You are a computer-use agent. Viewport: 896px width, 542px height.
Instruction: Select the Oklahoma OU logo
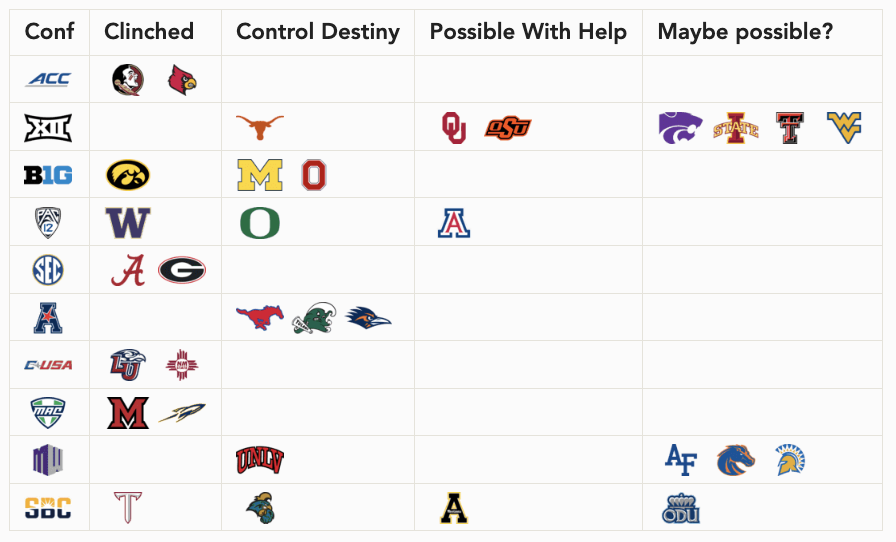pyautogui.click(x=454, y=127)
